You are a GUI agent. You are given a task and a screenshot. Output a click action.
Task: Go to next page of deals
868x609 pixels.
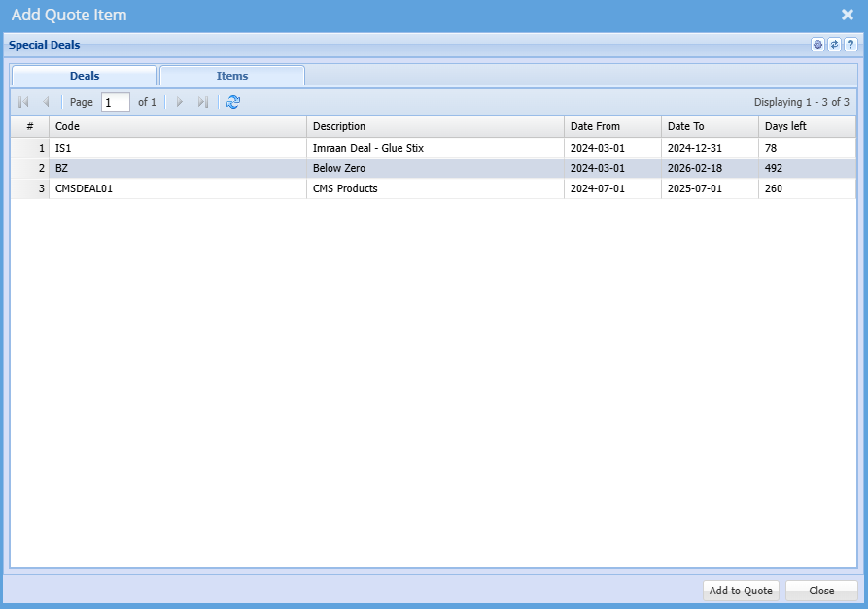pyautogui.click(x=180, y=102)
